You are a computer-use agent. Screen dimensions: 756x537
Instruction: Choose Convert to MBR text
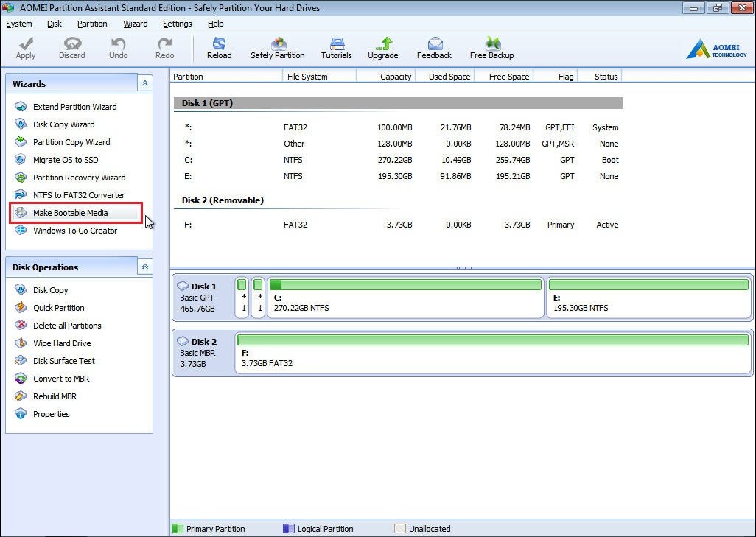61,379
